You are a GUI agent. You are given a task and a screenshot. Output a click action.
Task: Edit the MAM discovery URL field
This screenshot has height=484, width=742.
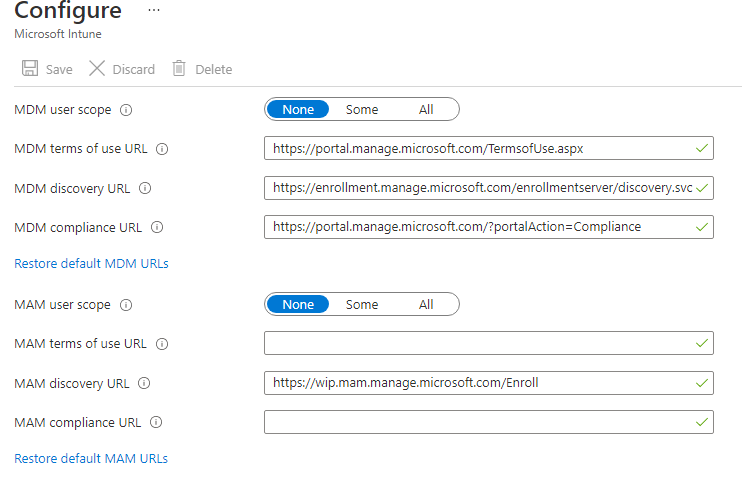489,383
